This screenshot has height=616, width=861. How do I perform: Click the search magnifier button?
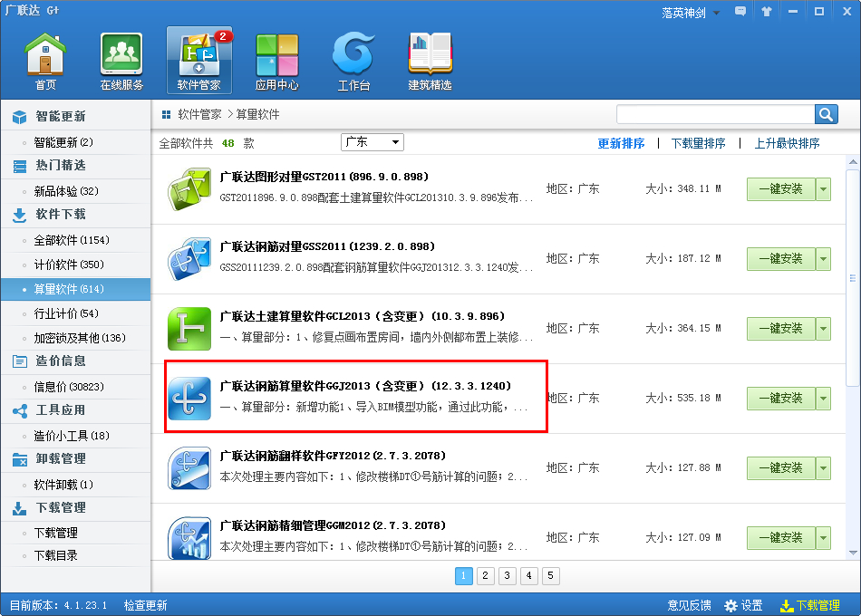[826, 114]
